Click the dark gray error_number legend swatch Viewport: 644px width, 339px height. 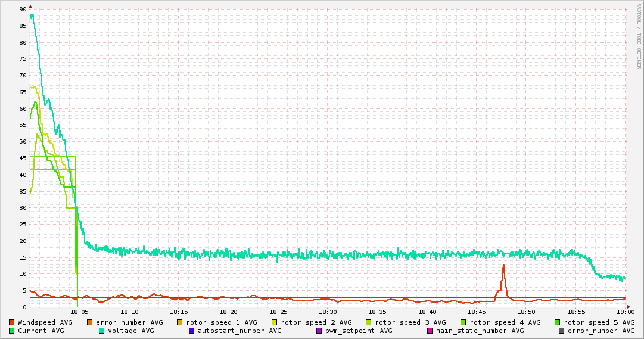pyautogui.click(x=561, y=331)
